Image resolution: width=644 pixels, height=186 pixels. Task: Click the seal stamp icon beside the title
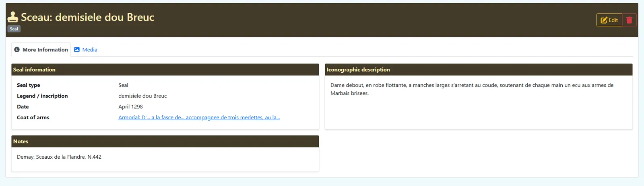point(13,17)
